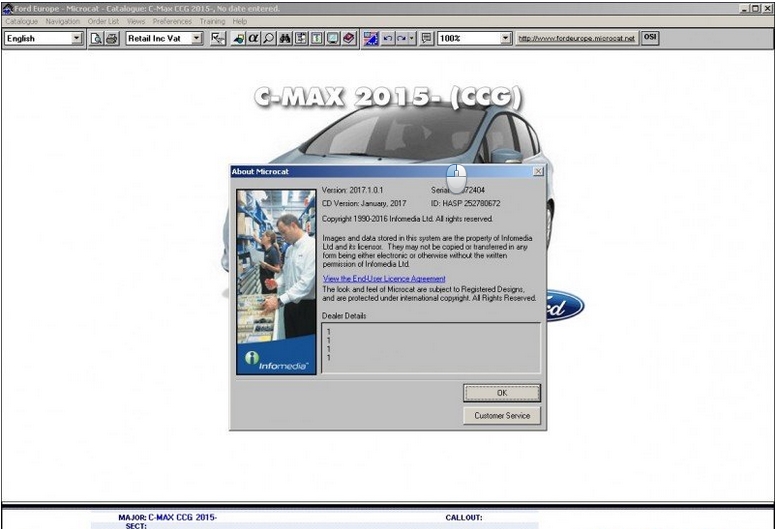Click the 'CALLOUT:' label
This screenshot has width=777, height=529.
click(464, 518)
